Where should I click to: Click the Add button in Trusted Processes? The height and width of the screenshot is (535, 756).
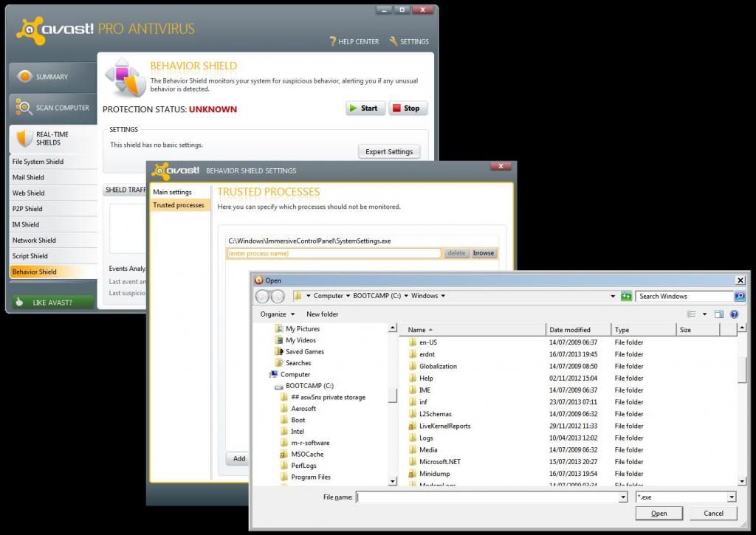(239, 458)
